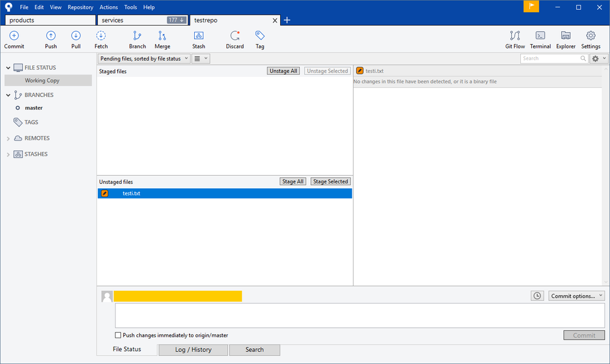Select the master branch
Viewport: 610px width, 364px height.
click(34, 108)
